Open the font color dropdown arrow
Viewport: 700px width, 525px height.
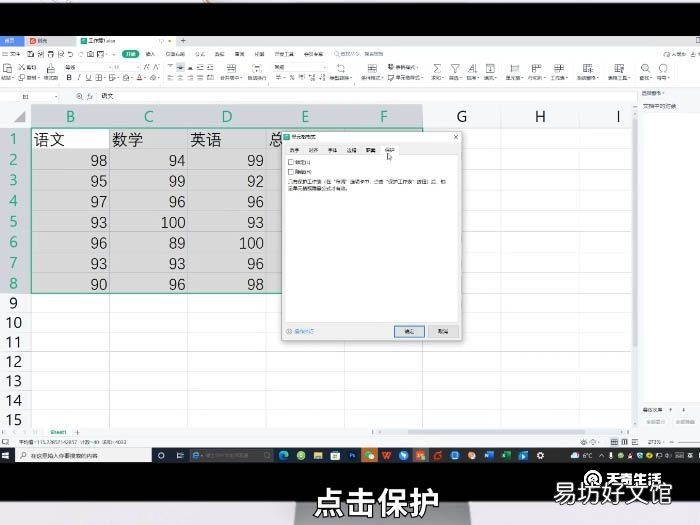click(x=145, y=78)
